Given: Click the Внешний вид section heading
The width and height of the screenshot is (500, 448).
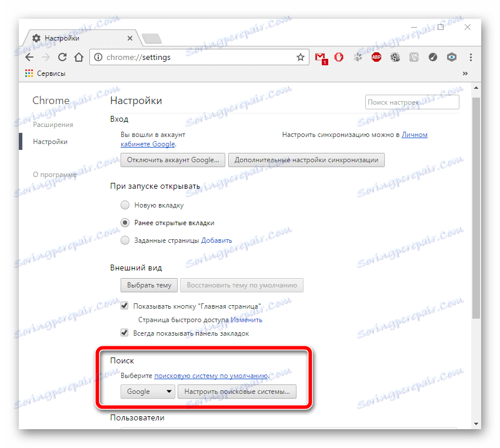Looking at the screenshot, I should pos(136,268).
